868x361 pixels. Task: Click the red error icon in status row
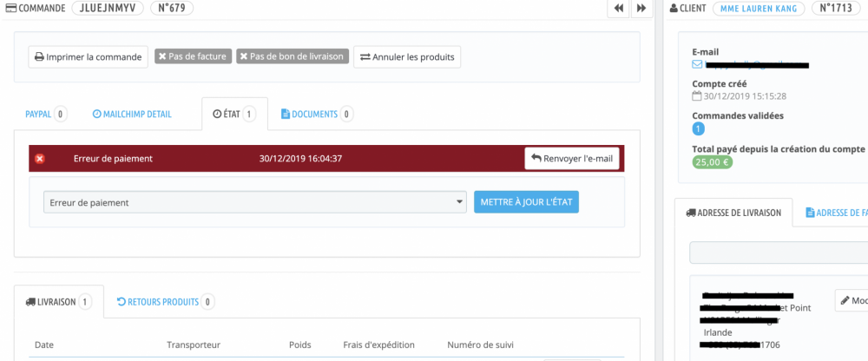tap(40, 159)
